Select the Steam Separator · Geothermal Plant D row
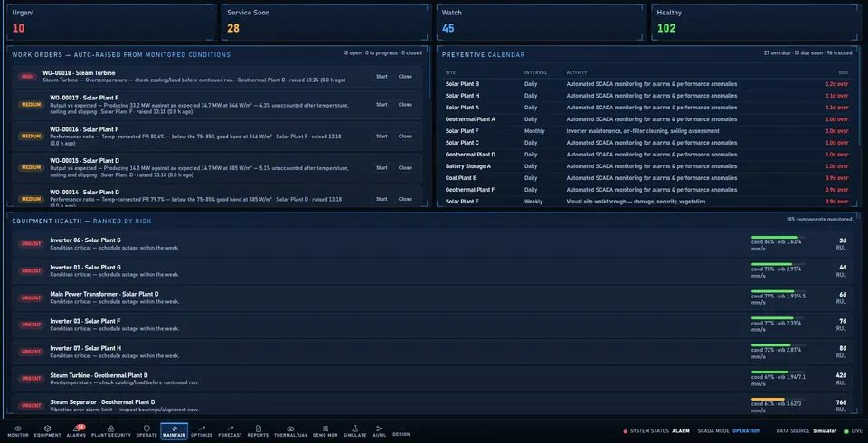868x443 pixels. click(433, 405)
